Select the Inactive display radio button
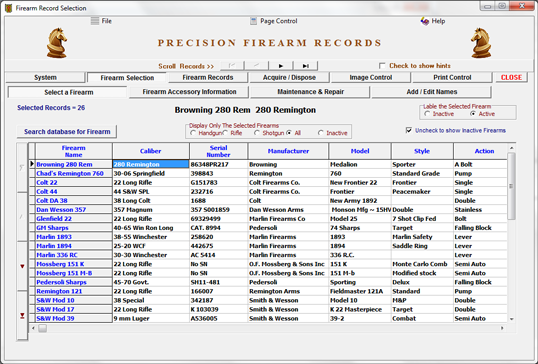The image size is (538, 364). click(321, 133)
